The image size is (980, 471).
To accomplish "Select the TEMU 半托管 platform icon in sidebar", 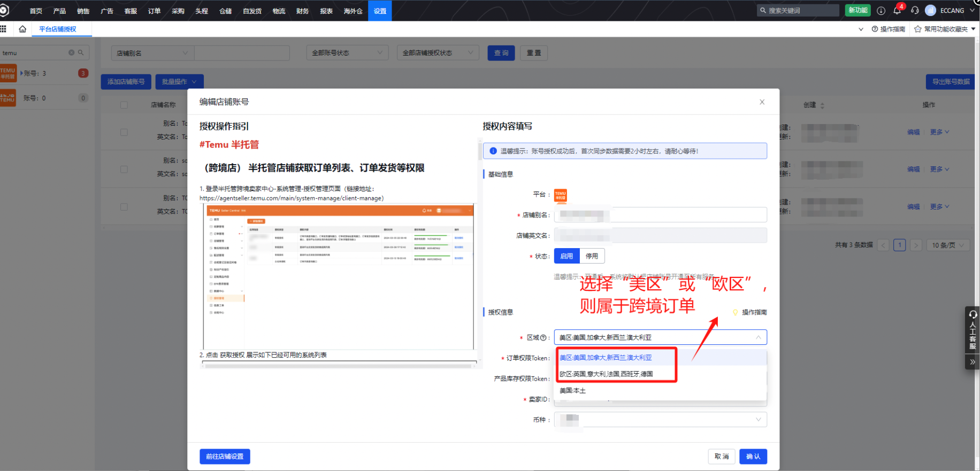I will (8, 73).
